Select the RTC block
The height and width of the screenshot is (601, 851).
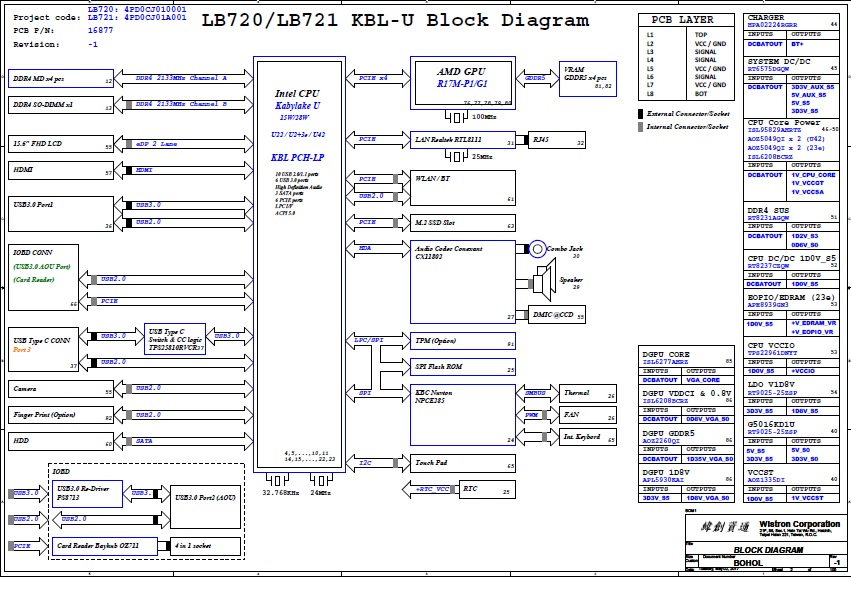(x=487, y=489)
